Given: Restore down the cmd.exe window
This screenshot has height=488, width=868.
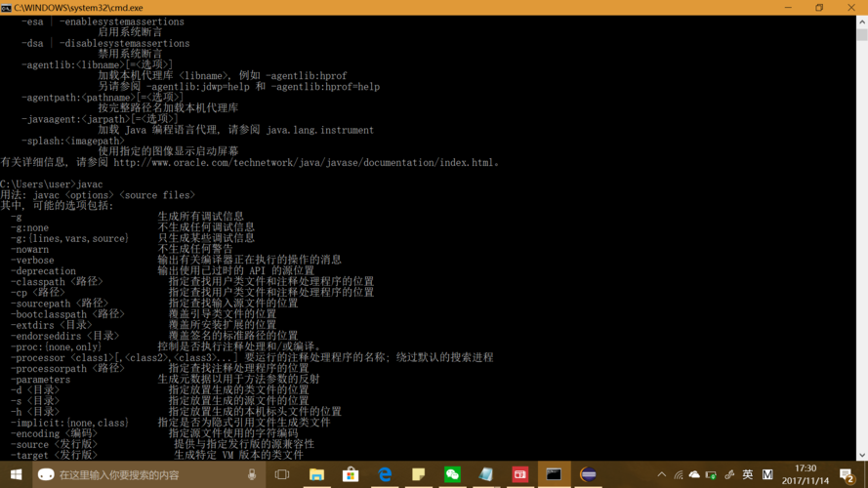Looking at the screenshot, I should click(x=819, y=8).
